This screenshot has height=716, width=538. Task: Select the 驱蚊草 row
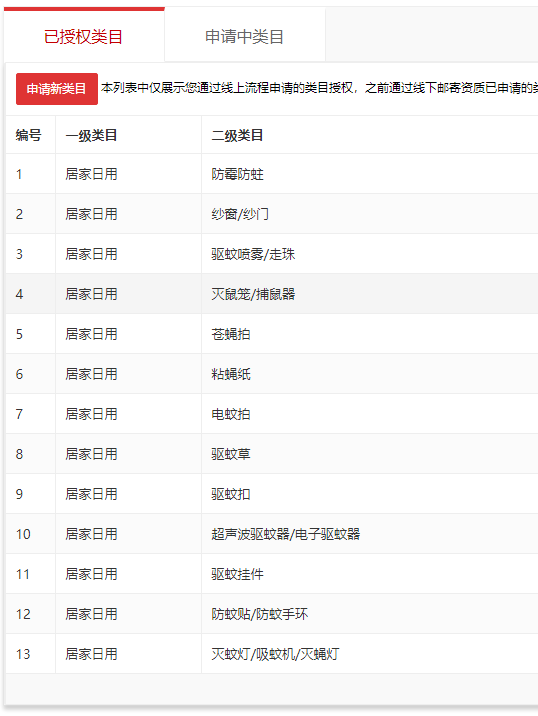coord(272,454)
